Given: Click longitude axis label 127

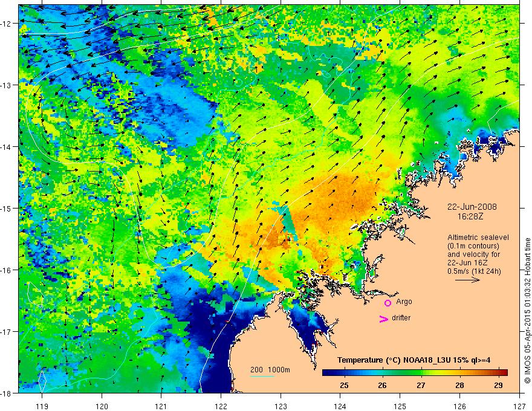Looking at the screenshot, I should pyautogui.click(x=519, y=406).
